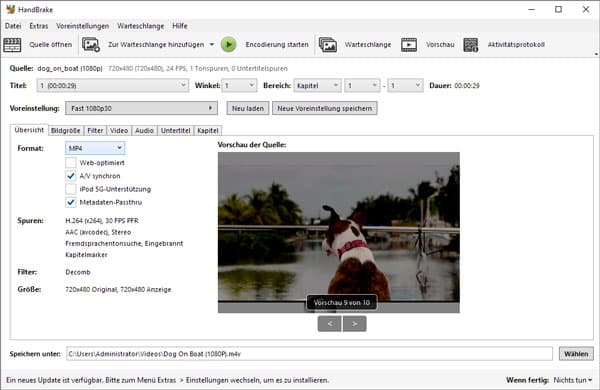
Task: Minimize the HandBrake window
Action: [532, 9]
